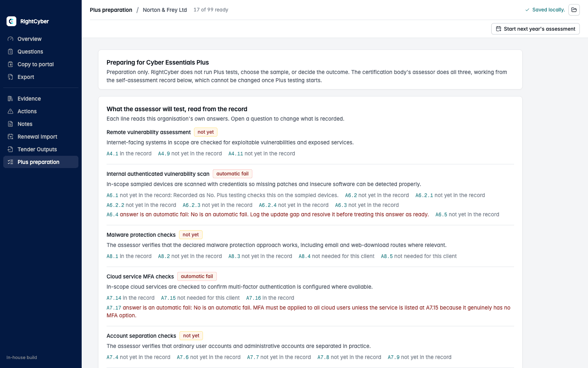Open the Overview page
Viewport: 588px width, 368px height.
pyautogui.click(x=41, y=39)
